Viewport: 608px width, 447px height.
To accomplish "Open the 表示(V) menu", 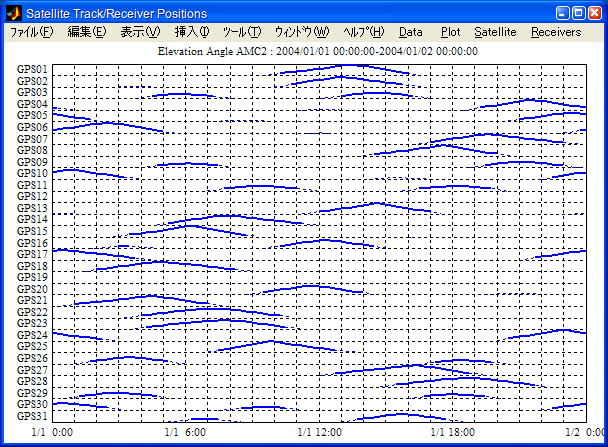I will 140,32.
